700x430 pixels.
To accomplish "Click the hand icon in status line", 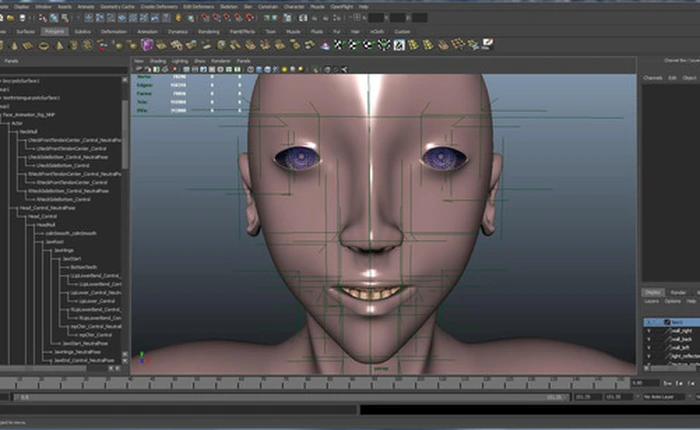I will 178,18.
